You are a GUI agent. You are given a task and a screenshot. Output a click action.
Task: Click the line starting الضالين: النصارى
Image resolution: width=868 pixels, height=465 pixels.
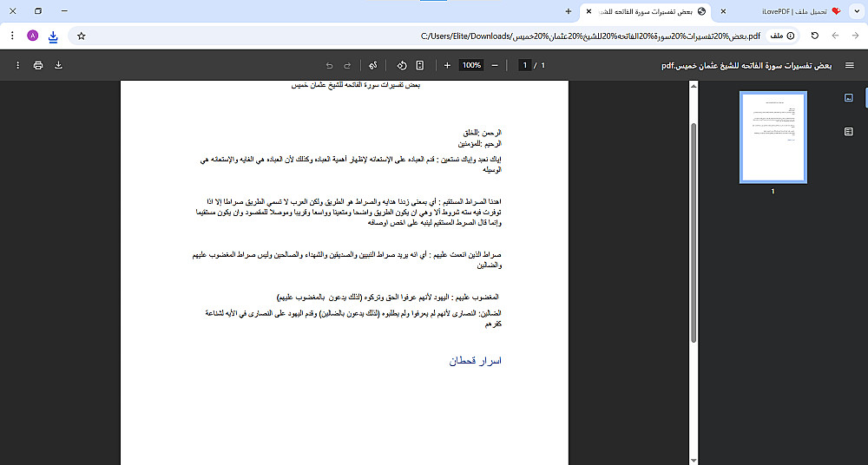(x=353, y=319)
